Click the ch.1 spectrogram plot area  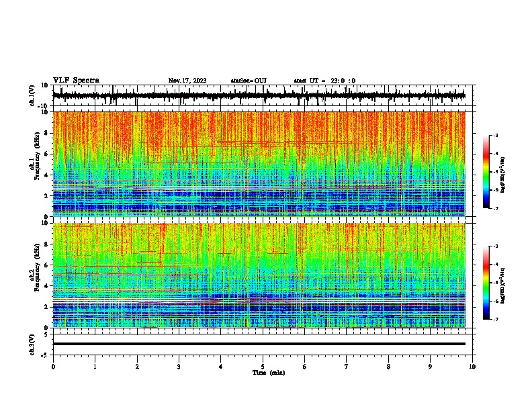(x=259, y=164)
